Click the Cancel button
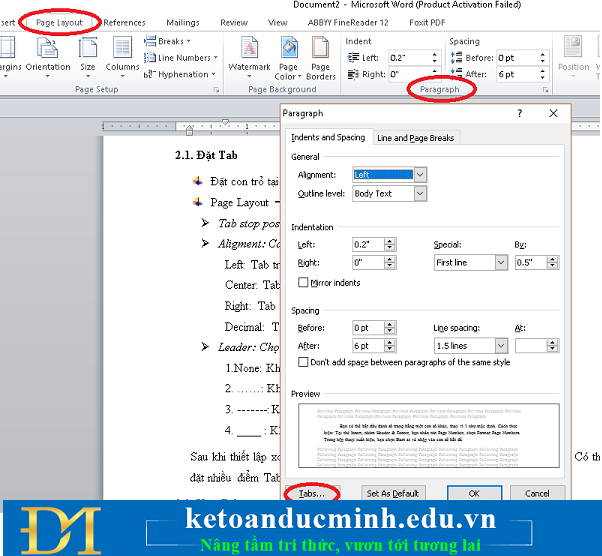The image size is (602, 556). click(x=537, y=493)
